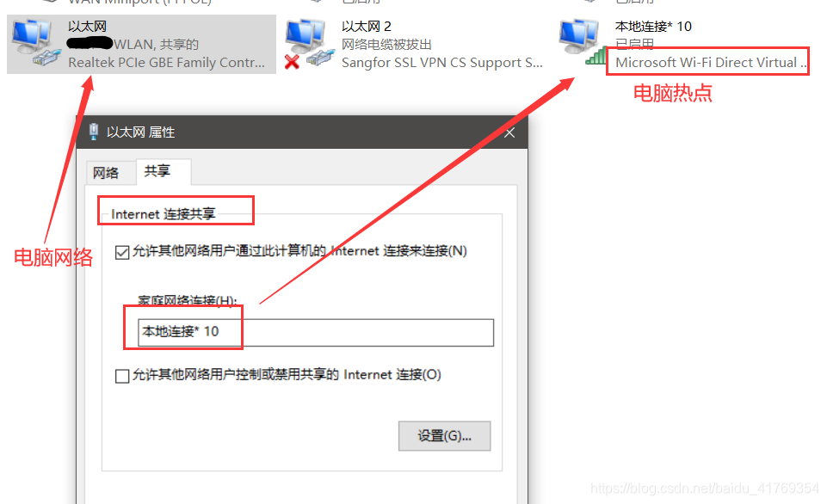Uncheck 允许其他网络用户通过此计算机连接(N) checkbox

122,252
